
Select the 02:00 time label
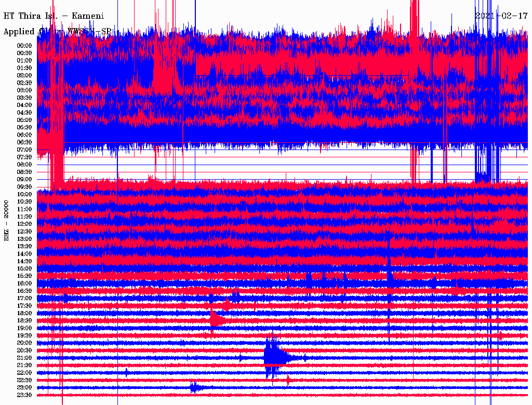[x=24, y=76]
